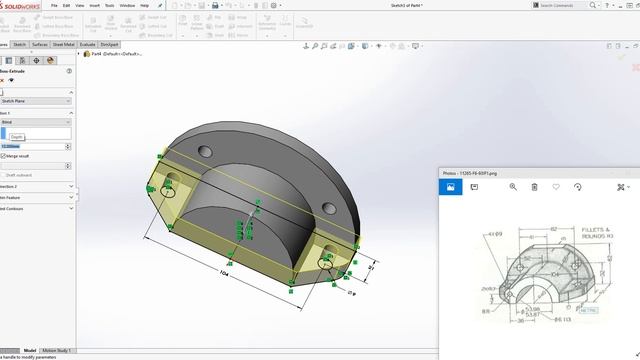Viewport: 640px width, 360px height.
Task: Click the Zoom to Area icon
Action: click(x=324, y=46)
